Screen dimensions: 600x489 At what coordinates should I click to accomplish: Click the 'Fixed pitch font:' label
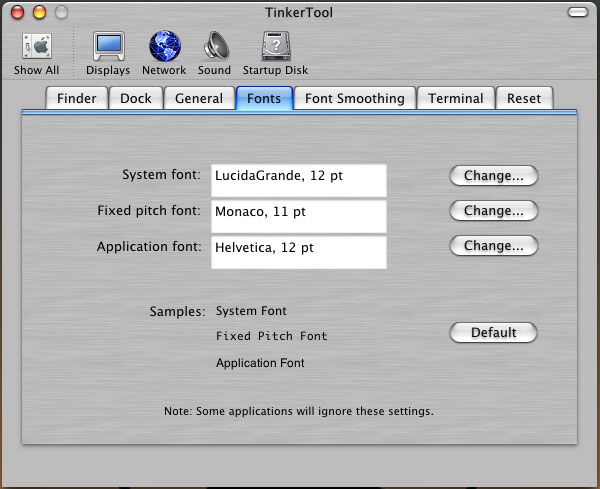pos(149,211)
